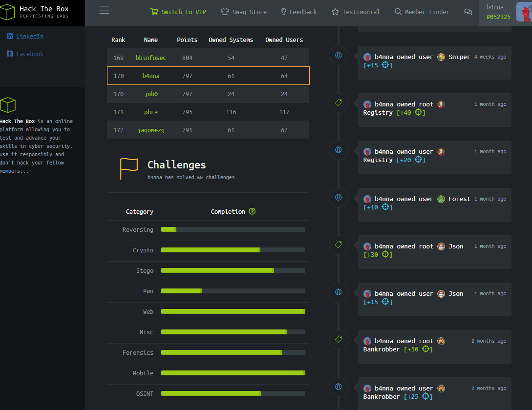Click the Web completion bar
532x410 pixels.
click(x=233, y=311)
